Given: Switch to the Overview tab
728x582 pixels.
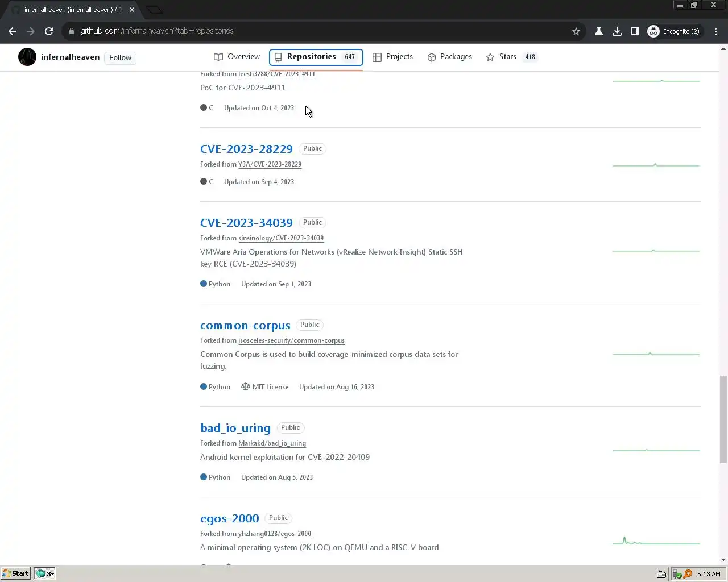Looking at the screenshot, I should (x=237, y=57).
